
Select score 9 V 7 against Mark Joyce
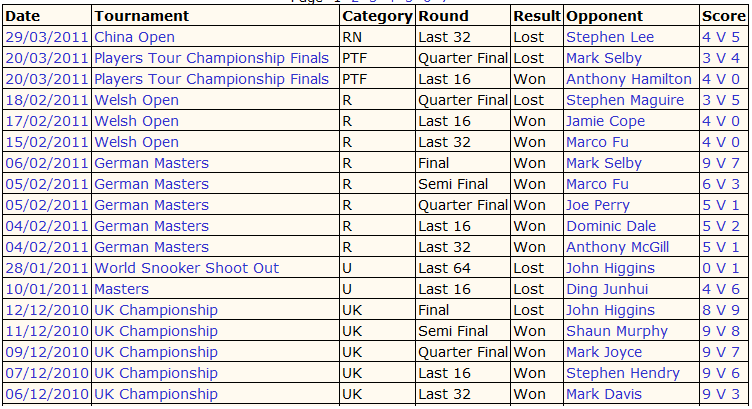coord(721,352)
